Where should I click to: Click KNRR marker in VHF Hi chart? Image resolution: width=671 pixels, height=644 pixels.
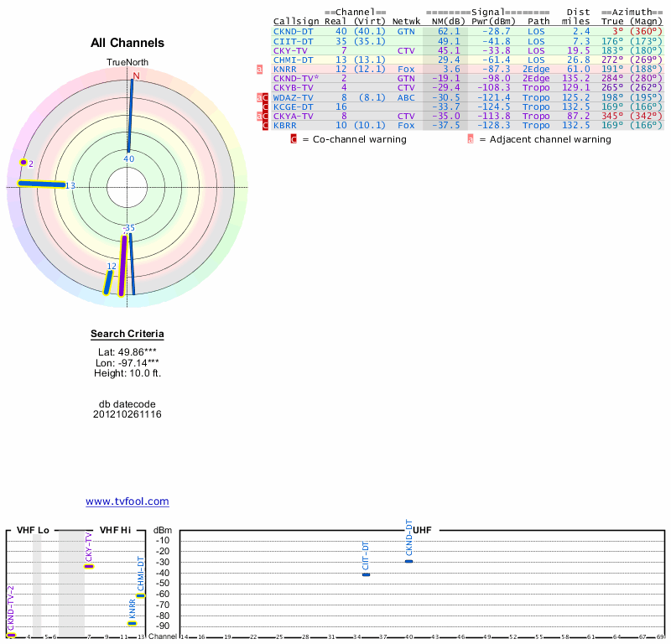132,623
